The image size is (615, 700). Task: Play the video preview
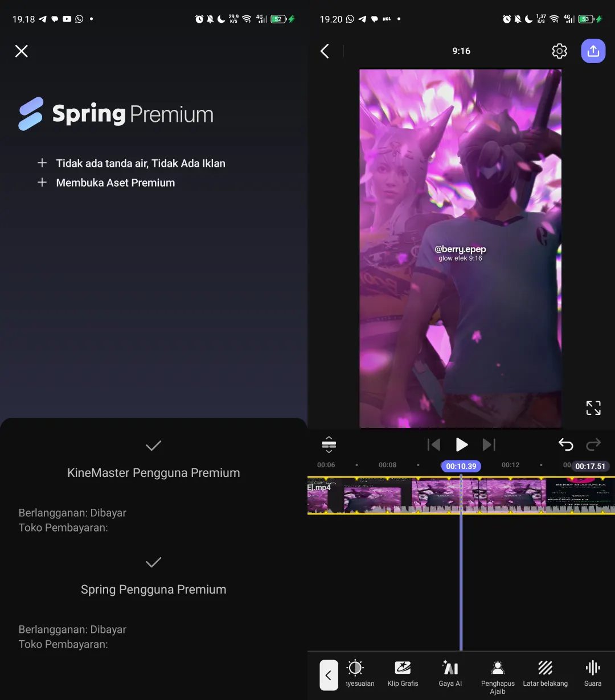[461, 444]
